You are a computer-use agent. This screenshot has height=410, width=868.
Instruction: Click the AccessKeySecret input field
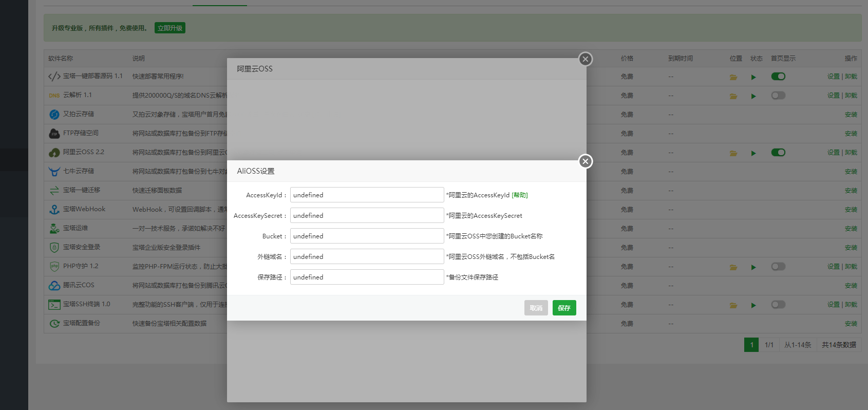click(x=367, y=215)
